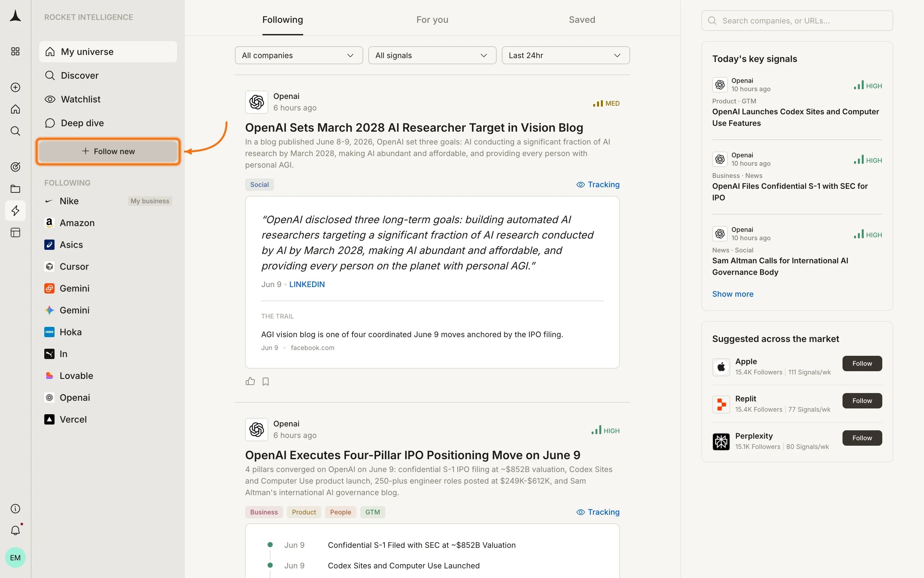The width and height of the screenshot is (924, 578).
Task: Click the Apple logo in suggestions
Action: [721, 367]
